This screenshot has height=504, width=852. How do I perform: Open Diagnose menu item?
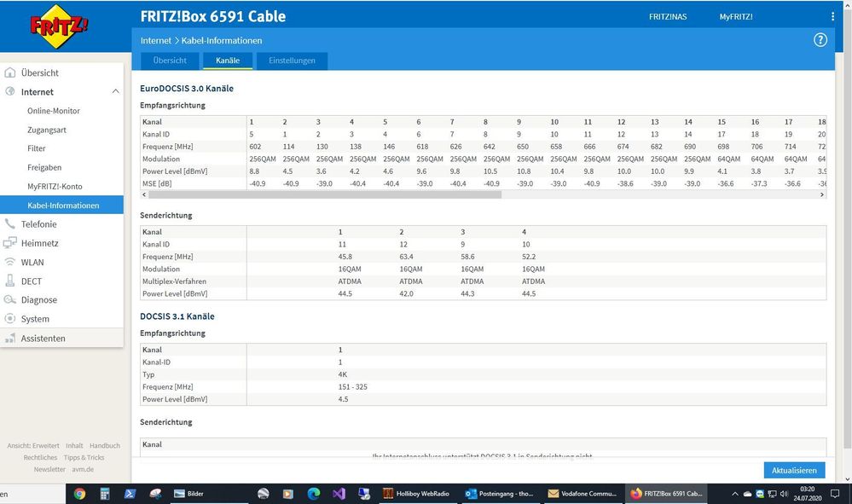click(x=38, y=300)
